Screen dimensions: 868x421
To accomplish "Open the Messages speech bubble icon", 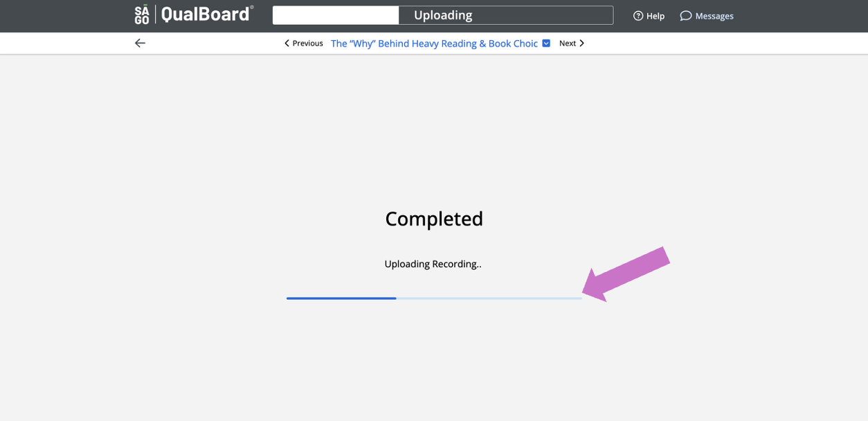I will (685, 16).
